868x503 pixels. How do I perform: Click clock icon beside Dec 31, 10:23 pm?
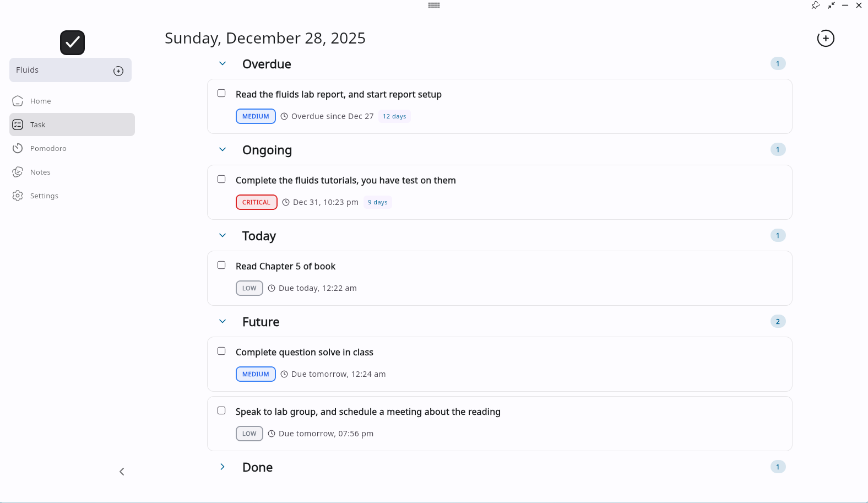(x=286, y=202)
